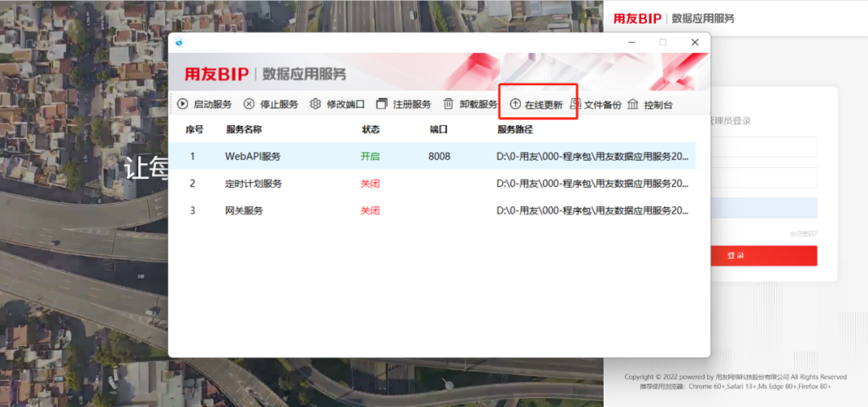Select the WebAPI服务 row

[x=432, y=156]
